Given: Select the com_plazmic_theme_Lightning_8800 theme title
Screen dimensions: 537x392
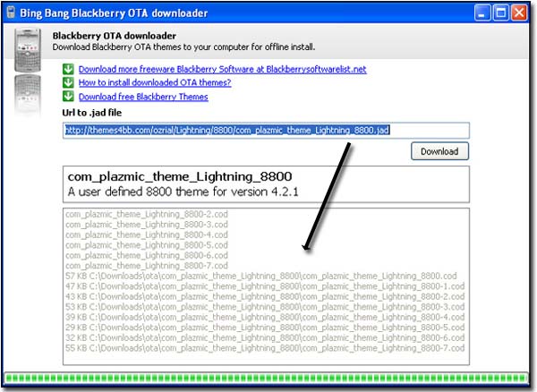Looking at the screenshot, I should point(180,177).
